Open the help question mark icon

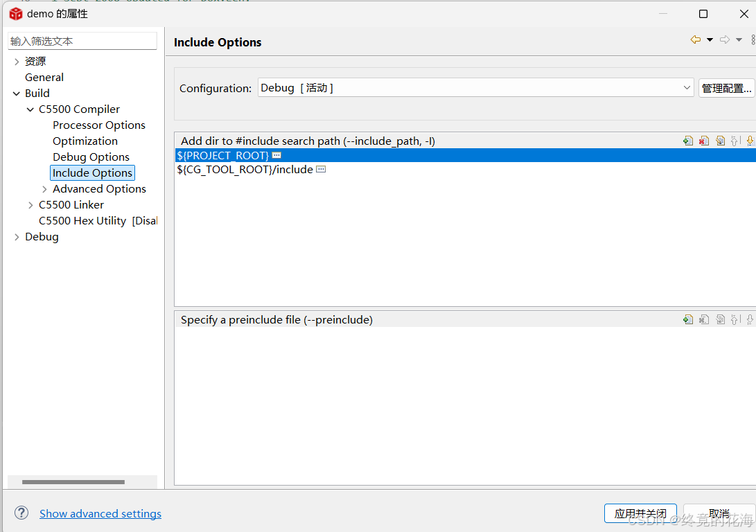21,513
